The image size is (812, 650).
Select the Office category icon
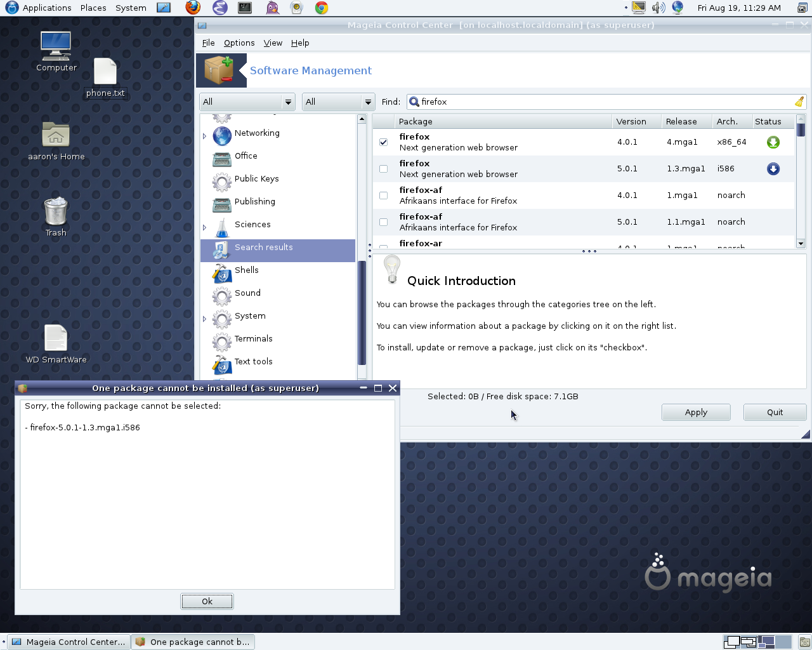pos(222,158)
